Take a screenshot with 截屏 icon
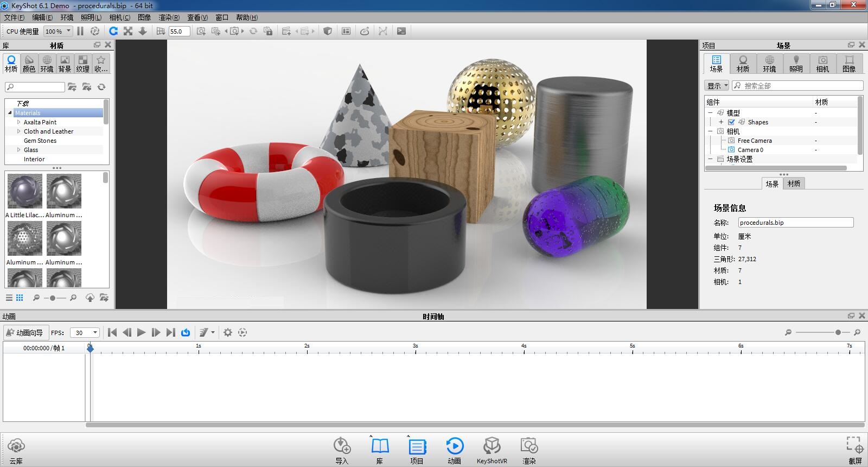The height and width of the screenshot is (467, 868). [x=854, y=446]
